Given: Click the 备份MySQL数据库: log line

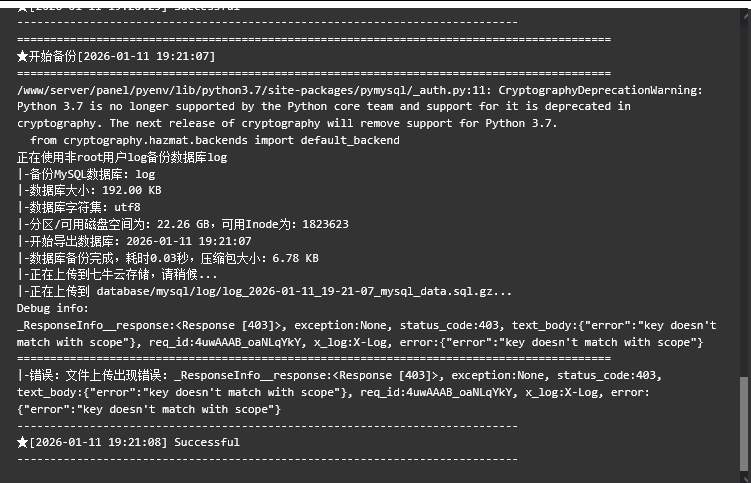Looking at the screenshot, I should (x=88, y=174).
